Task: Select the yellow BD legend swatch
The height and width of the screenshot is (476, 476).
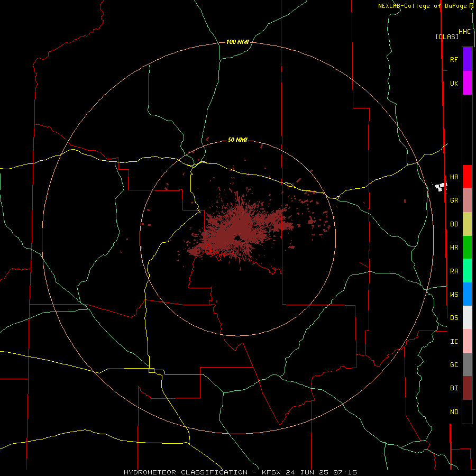Action: coord(467,224)
